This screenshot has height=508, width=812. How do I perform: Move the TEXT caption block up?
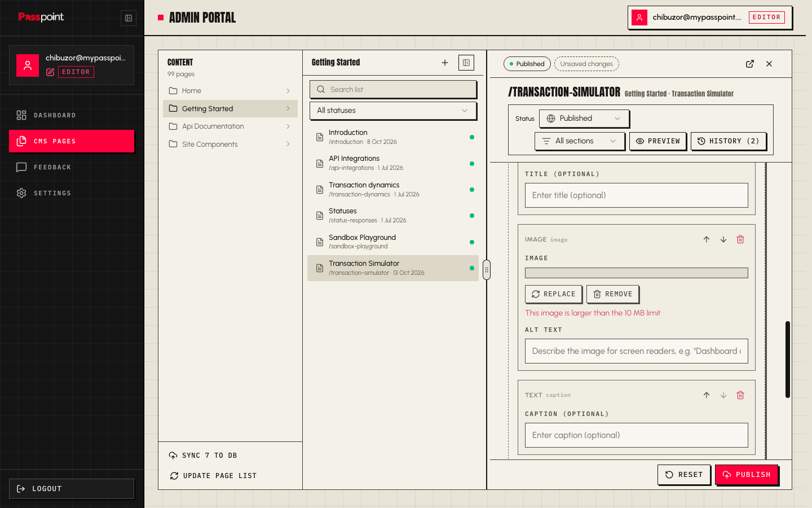coord(707,395)
